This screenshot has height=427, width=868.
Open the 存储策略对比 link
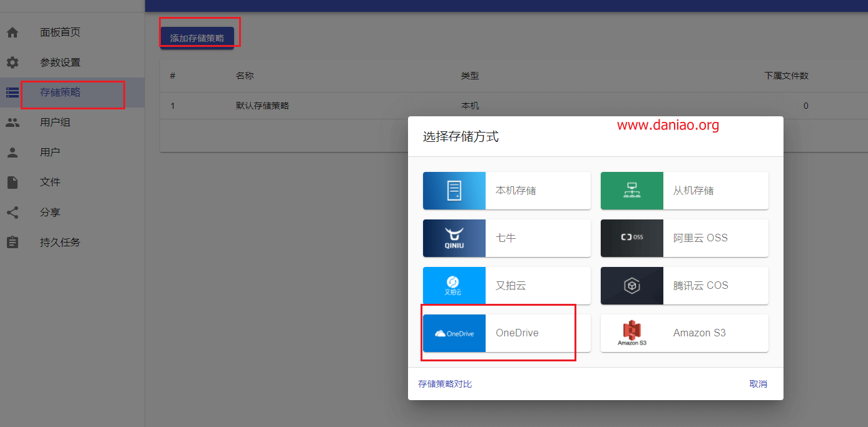pyautogui.click(x=445, y=384)
